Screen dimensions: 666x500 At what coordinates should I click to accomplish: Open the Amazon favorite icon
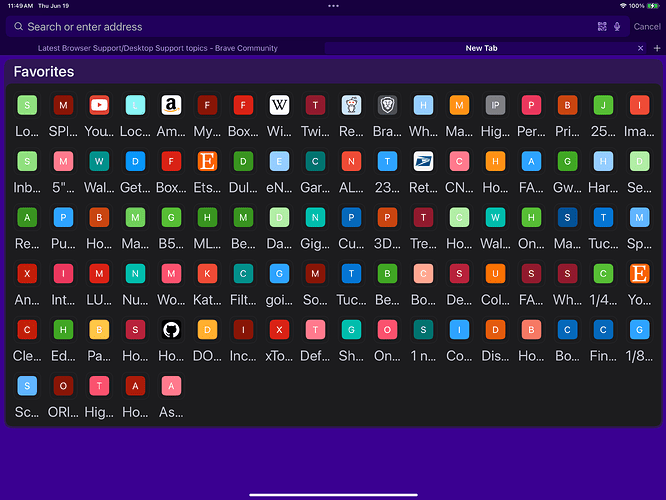(x=171, y=105)
